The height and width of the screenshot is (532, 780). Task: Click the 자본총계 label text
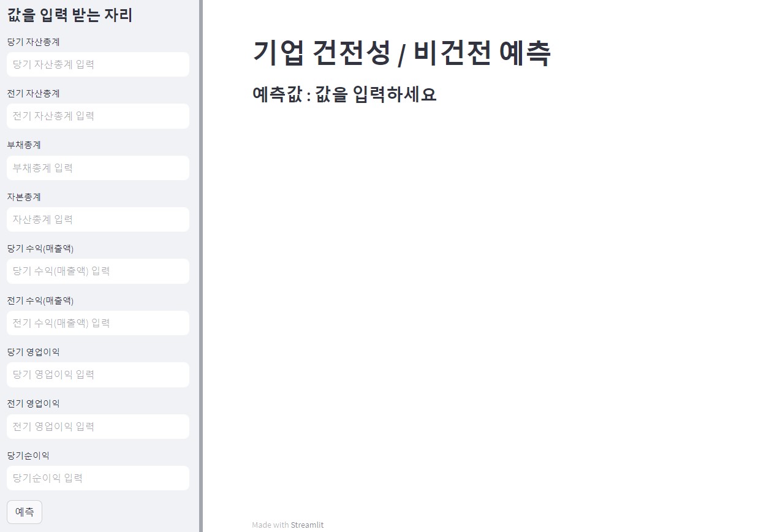point(24,197)
